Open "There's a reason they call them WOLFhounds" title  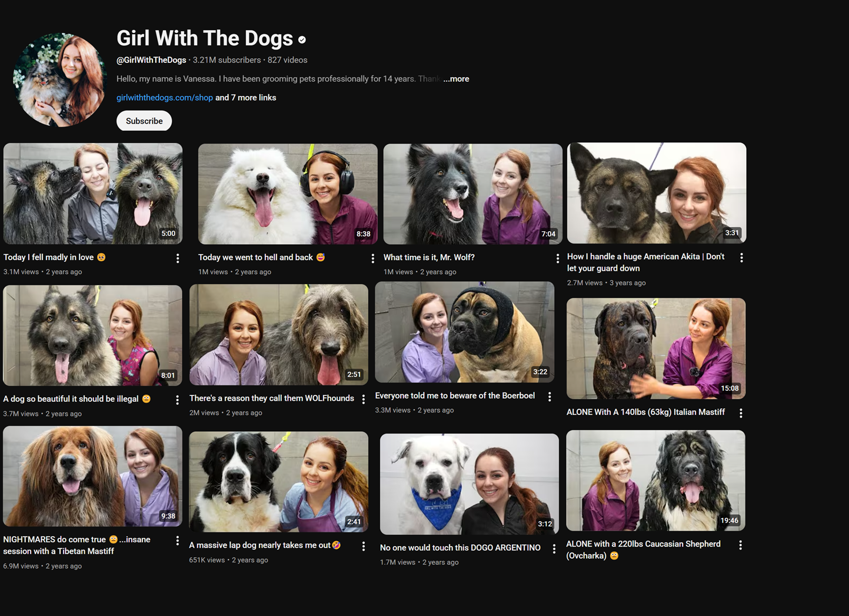coord(272,398)
